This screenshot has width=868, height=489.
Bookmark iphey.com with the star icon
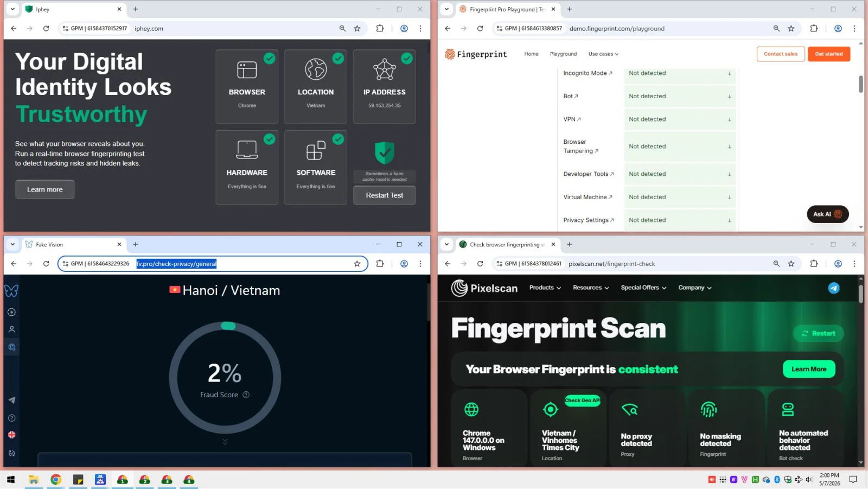pos(357,29)
